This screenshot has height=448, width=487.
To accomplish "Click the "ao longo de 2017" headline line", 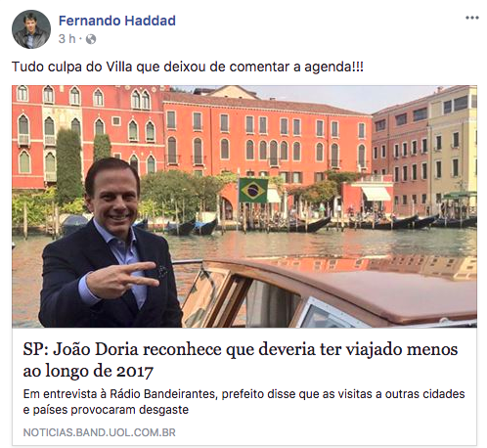I will (x=88, y=372).
